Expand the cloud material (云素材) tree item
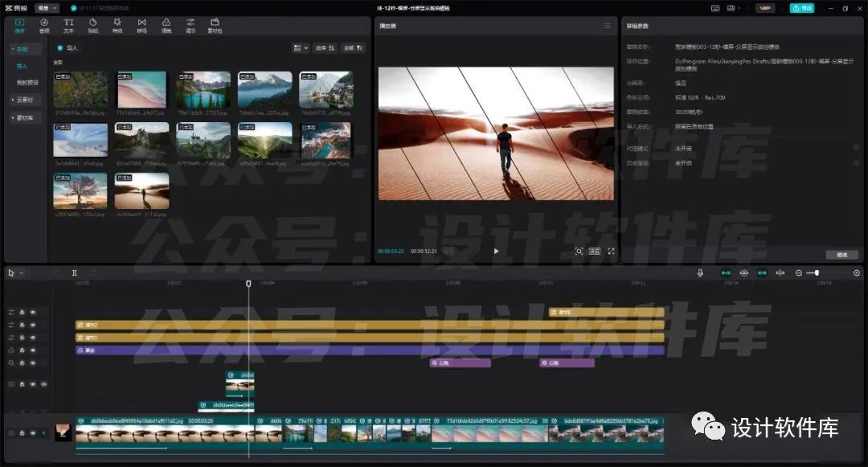This screenshot has width=868, height=467. (23, 100)
